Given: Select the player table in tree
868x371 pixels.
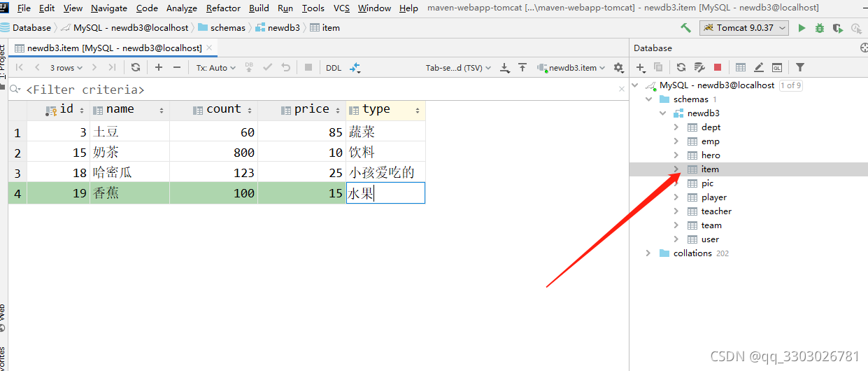Looking at the screenshot, I should (714, 197).
